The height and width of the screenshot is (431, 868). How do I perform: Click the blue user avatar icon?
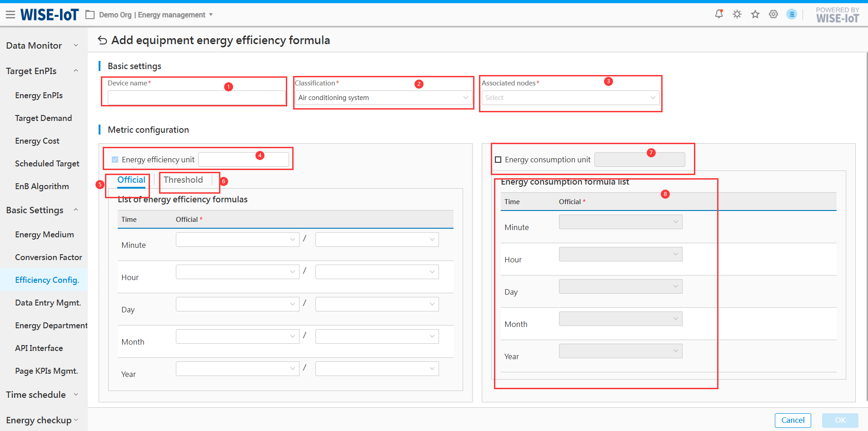(x=792, y=14)
